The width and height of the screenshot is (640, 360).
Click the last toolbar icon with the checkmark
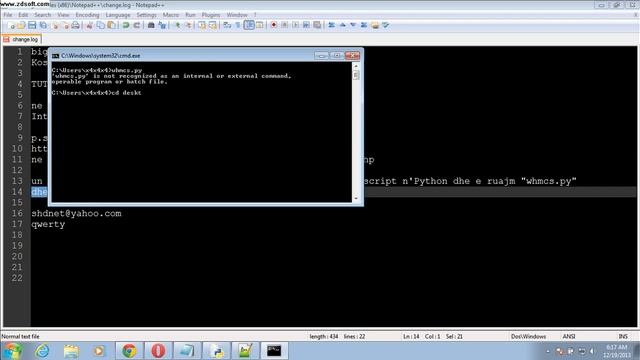(x=386, y=25)
